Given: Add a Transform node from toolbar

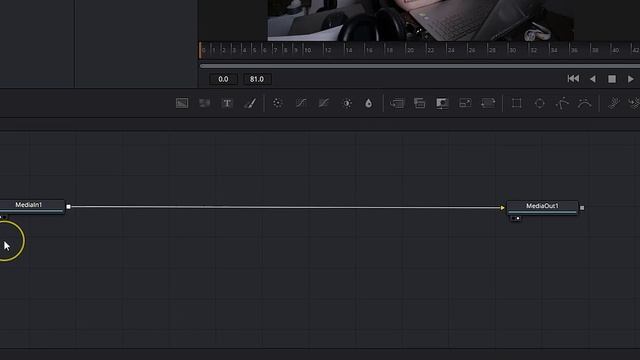Looking at the screenshot, I should (x=488, y=103).
